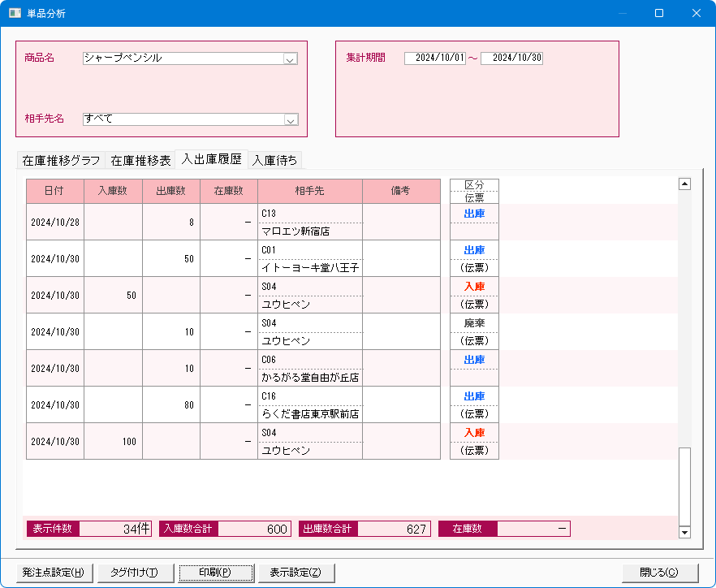Maximize the 単品分析 window
This screenshot has height=588, width=716.
coord(659,13)
